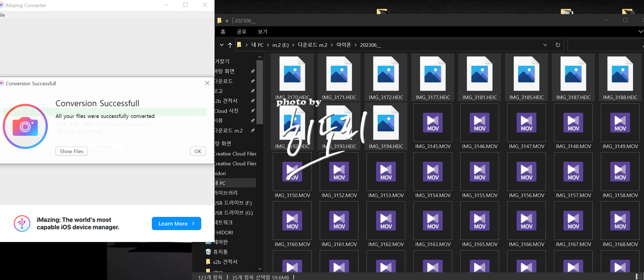Screen dimensions: 644x280
Task: Click the iMazing Converter camera icon
Action: click(25, 126)
